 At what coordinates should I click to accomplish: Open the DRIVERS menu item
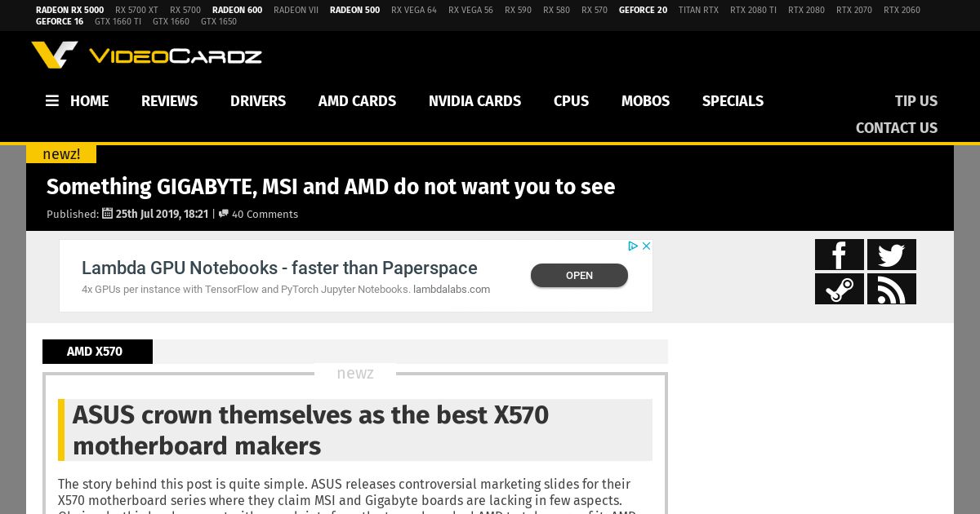coord(258,101)
